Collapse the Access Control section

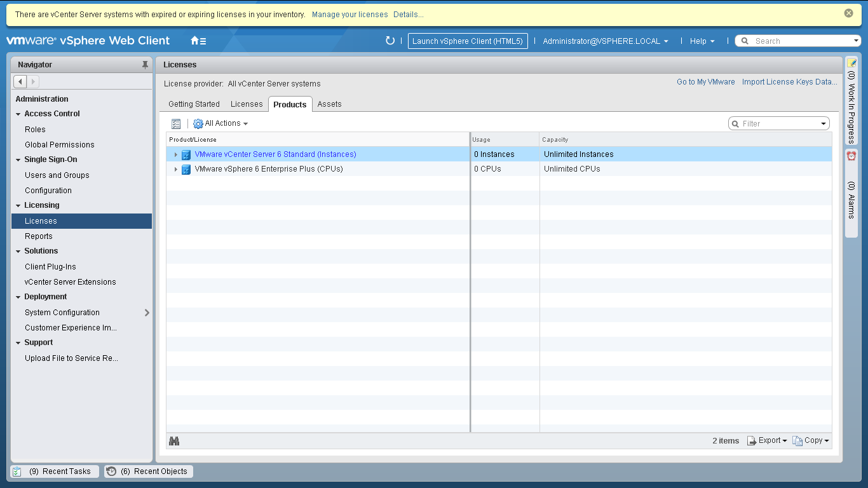tap(18, 114)
